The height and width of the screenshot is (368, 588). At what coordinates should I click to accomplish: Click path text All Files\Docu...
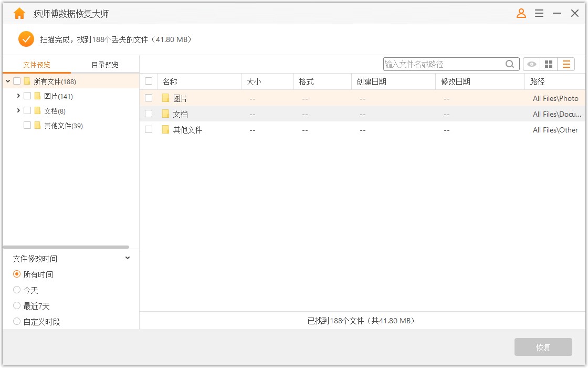(x=557, y=114)
